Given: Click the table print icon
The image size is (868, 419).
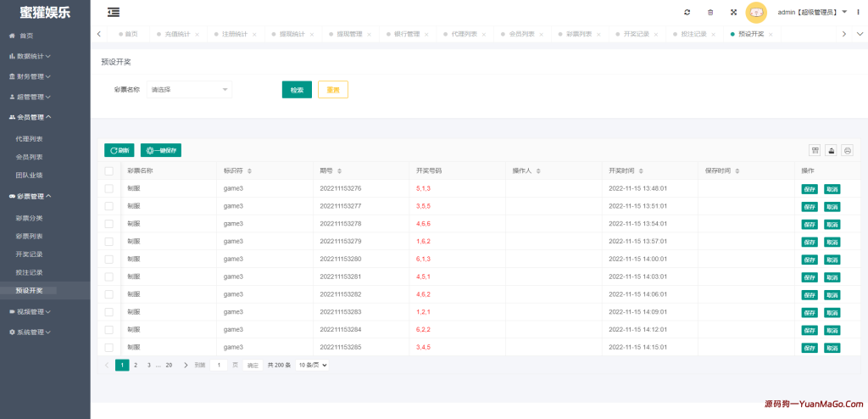Looking at the screenshot, I should [x=847, y=150].
